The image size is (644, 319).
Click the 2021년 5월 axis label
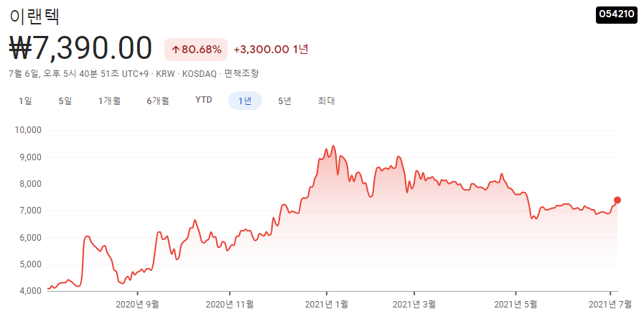515,305
